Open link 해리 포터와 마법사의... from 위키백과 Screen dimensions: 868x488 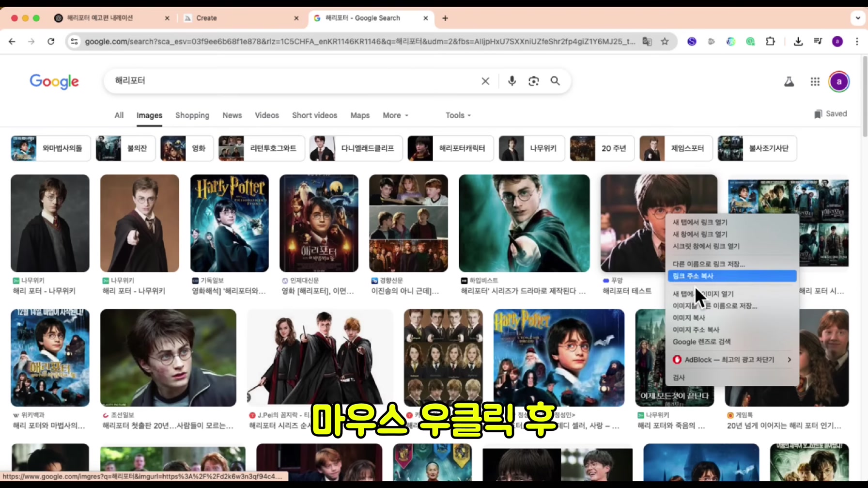(x=49, y=426)
